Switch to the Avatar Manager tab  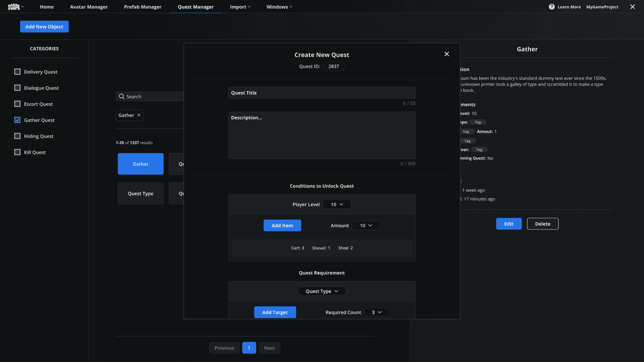coord(89,7)
